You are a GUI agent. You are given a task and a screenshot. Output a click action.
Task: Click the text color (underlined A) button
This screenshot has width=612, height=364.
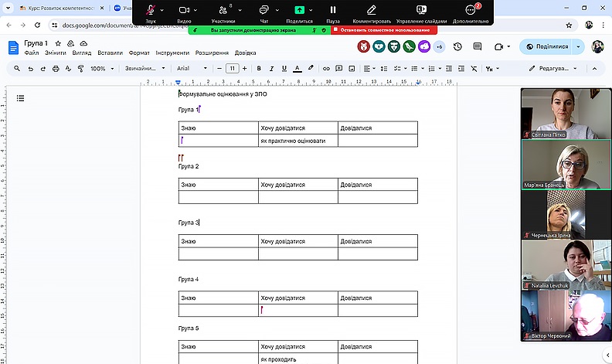tap(298, 69)
